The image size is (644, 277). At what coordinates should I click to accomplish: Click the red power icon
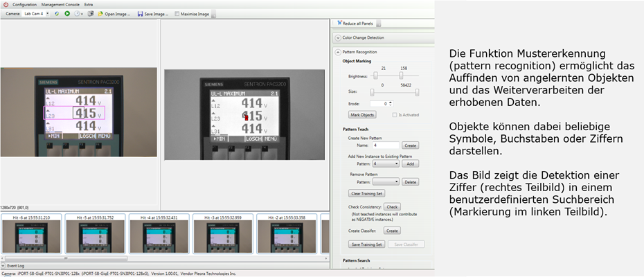(x=6, y=4)
